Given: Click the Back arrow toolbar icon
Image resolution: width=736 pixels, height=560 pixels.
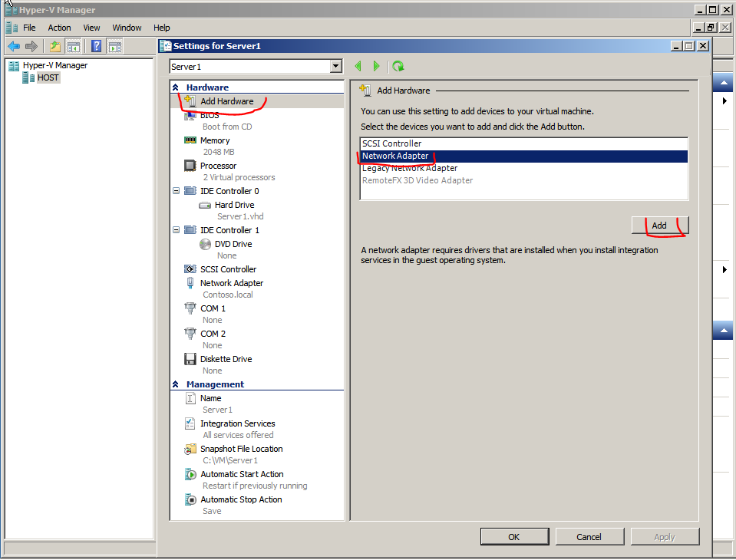Looking at the screenshot, I should point(14,47).
